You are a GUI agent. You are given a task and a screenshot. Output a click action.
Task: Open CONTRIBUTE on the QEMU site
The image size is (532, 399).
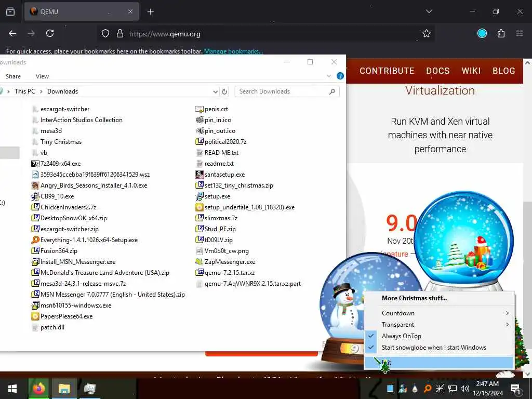click(x=387, y=71)
